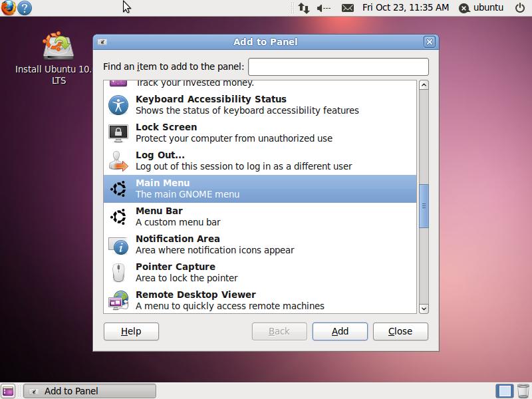Open the power session menu icon
This screenshot has height=399, width=532.
(x=520, y=7)
